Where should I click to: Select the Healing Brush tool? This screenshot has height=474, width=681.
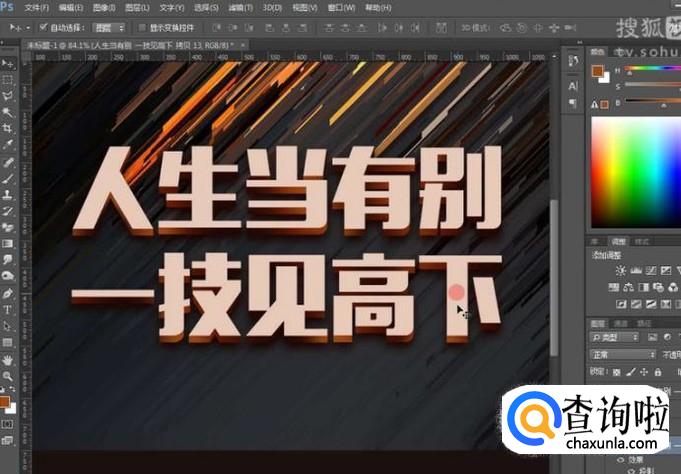(x=7, y=162)
